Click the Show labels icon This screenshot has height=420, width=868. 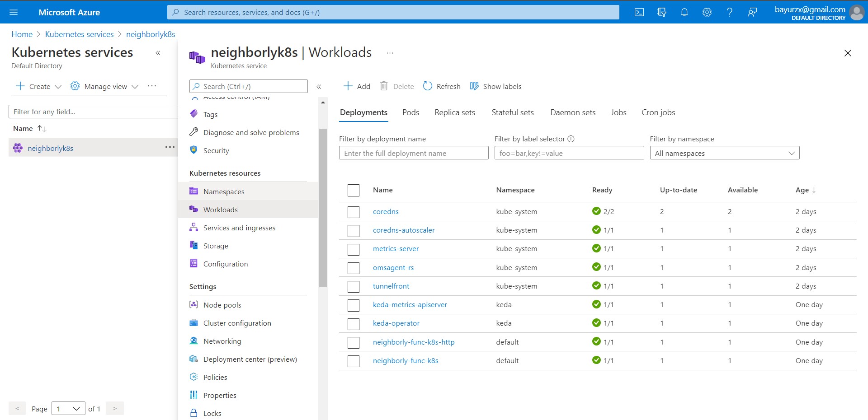pos(474,86)
